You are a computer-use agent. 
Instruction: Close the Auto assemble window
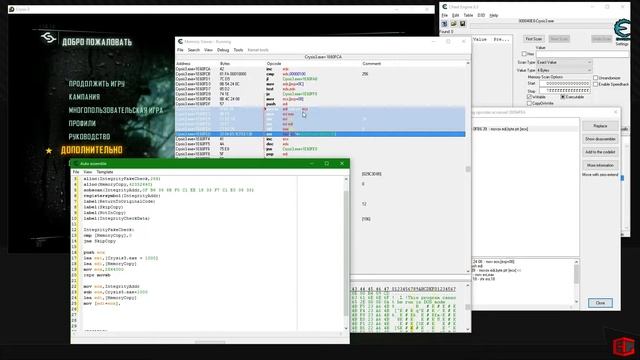(x=342, y=163)
